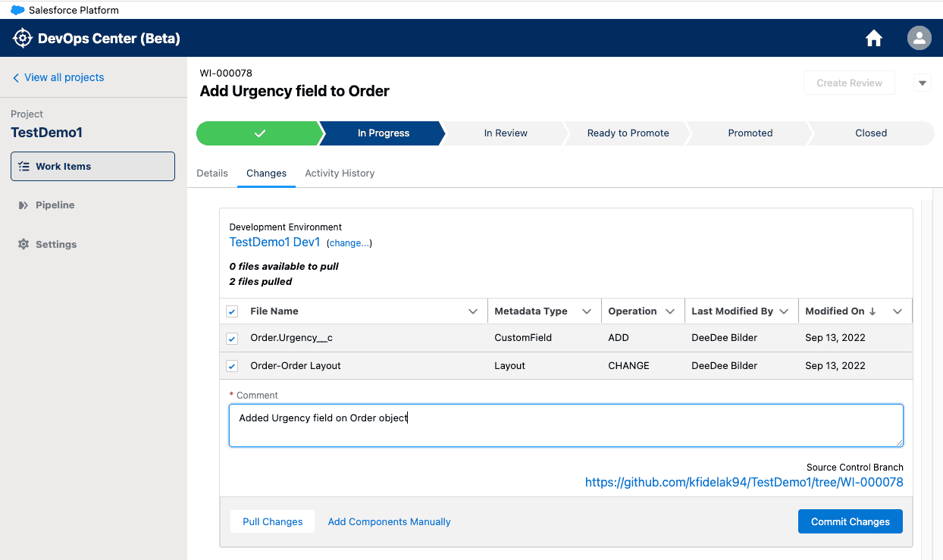Click the Commit Changes button

click(x=850, y=521)
